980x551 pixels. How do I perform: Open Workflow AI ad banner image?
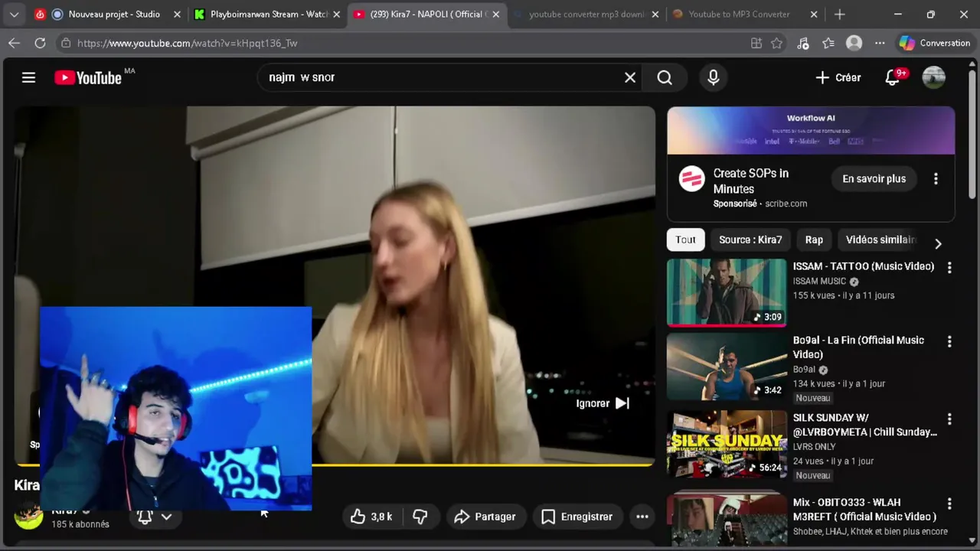[811, 130]
